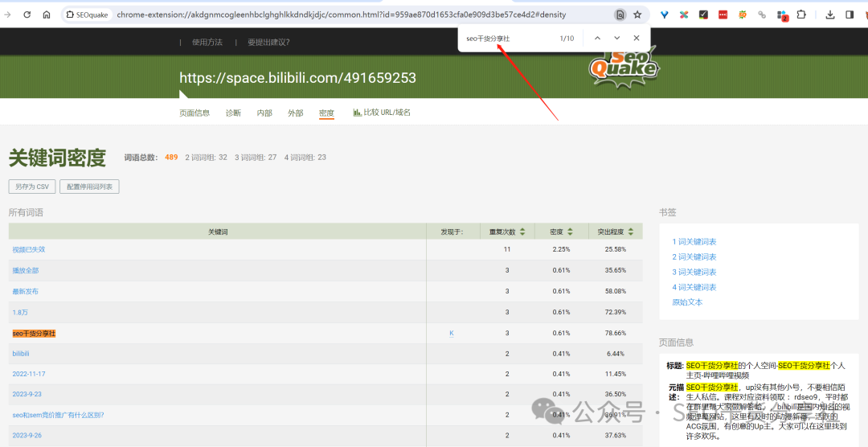This screenshot has width=868, height=447.
Task: Open the chain link extension icon
Action: click(x=762, y=15)
